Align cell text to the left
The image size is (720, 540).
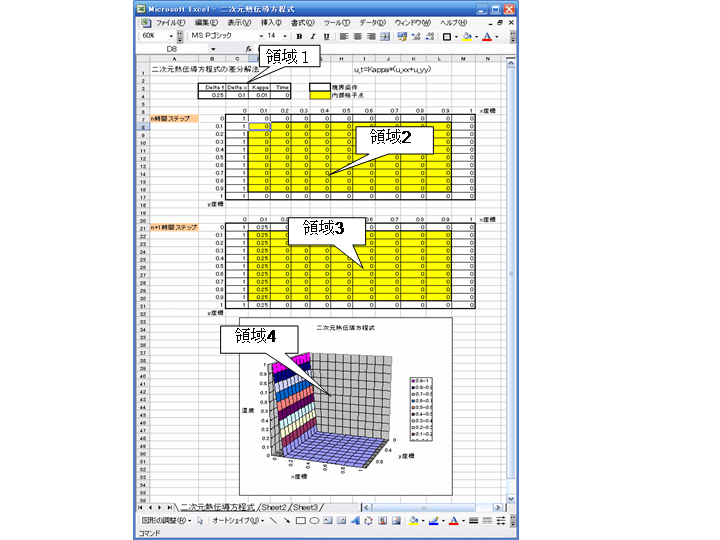tap(343, 36)
